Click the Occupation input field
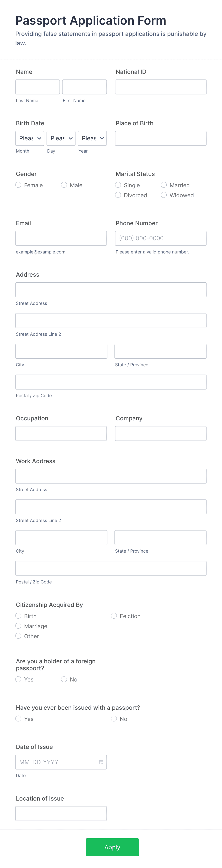 click(x=61, y=433)
